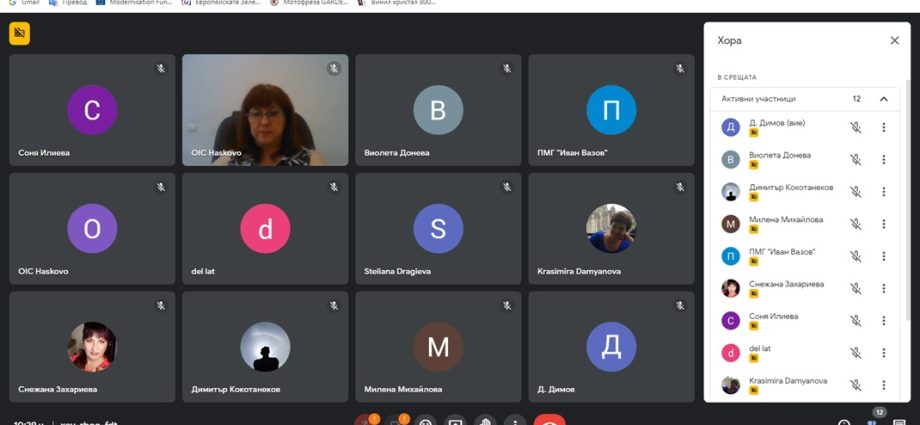Click the grey B avatar on Виолета Донева tile
Image resolution: width=920 pixels, height=425 pixels.
pyautogui.click(x=438, y=110)
